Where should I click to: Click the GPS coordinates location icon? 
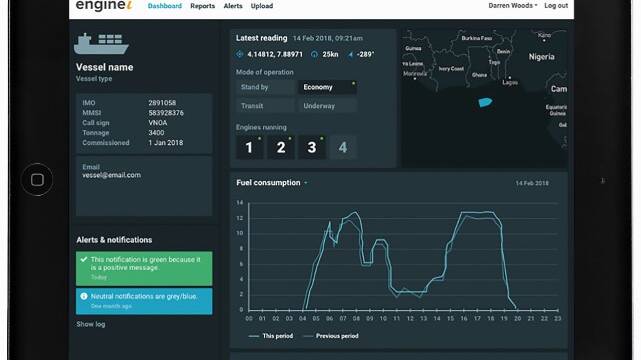click(240, 54)
